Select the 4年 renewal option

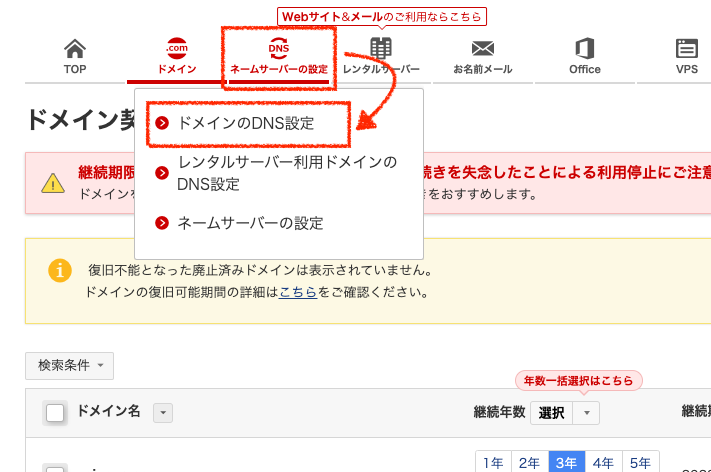pyautogui.click(x=604, y=462)
